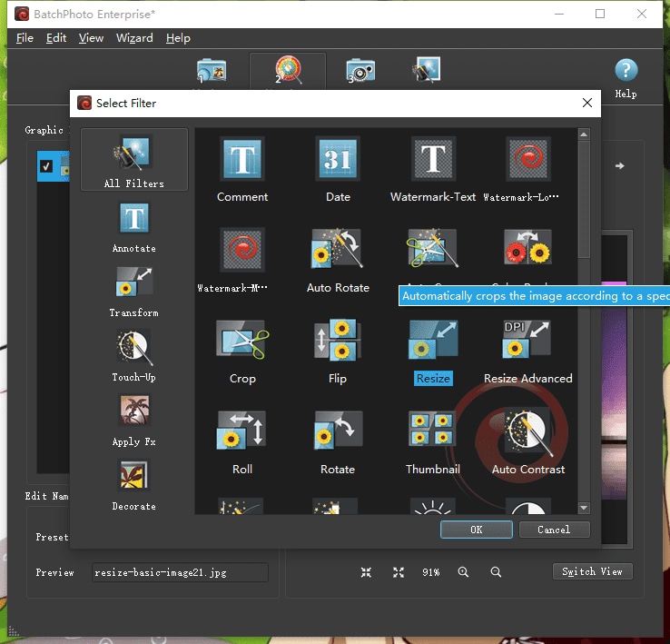Click the 91% zoom value
The image size is (670, 644).
pyautogui.click(x=430, y=572)
